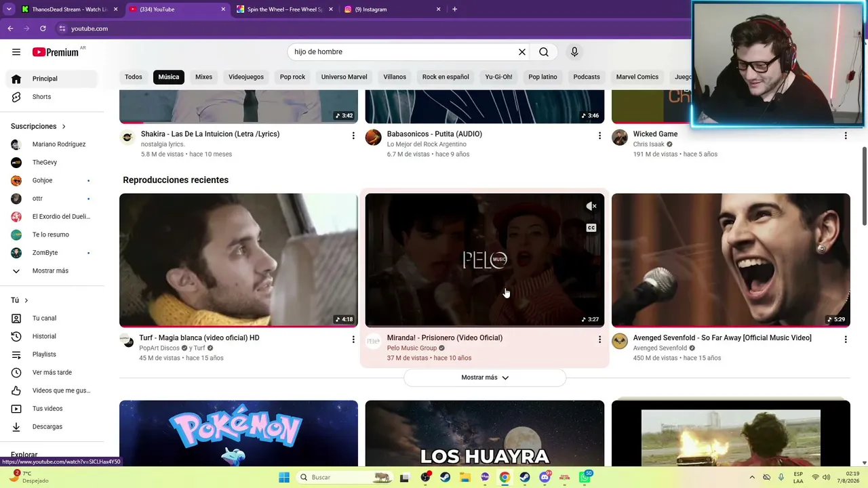Image resolution: width=868 pixels, height=488 pixels.
Task: Open Discord from the taskbar
Action: tap(545, 477)
